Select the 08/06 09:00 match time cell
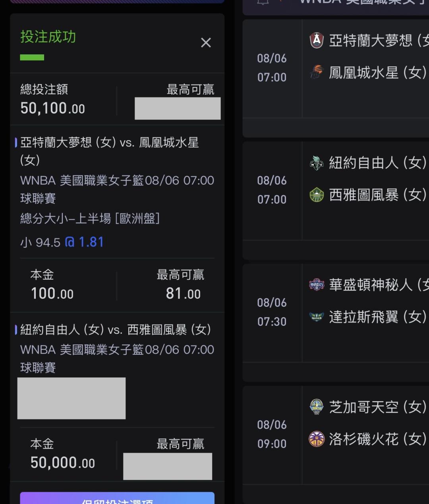This screenshot has width=429, height=504. 272,434
